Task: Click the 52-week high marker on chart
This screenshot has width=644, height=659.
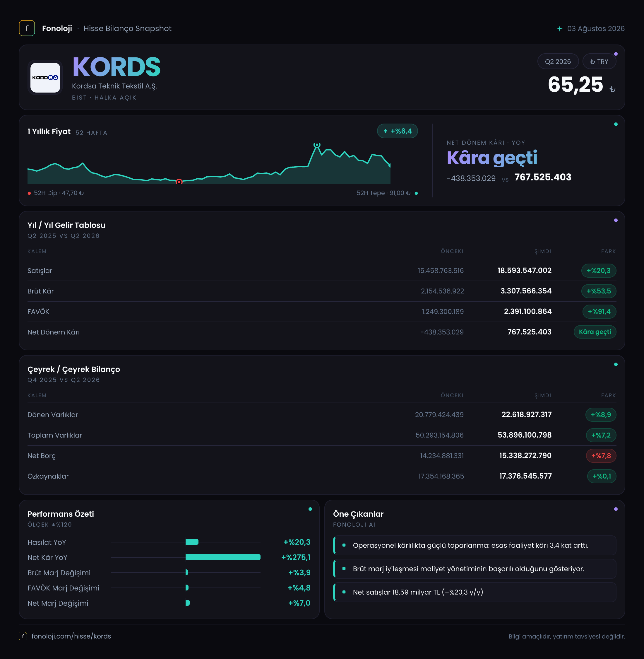Action: coord(317,145)
